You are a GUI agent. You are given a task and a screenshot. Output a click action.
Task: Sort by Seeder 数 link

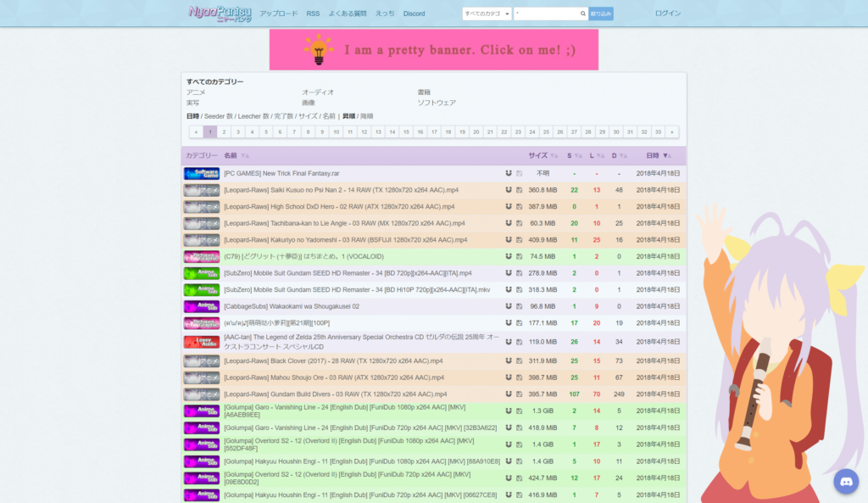coord(219,116)
